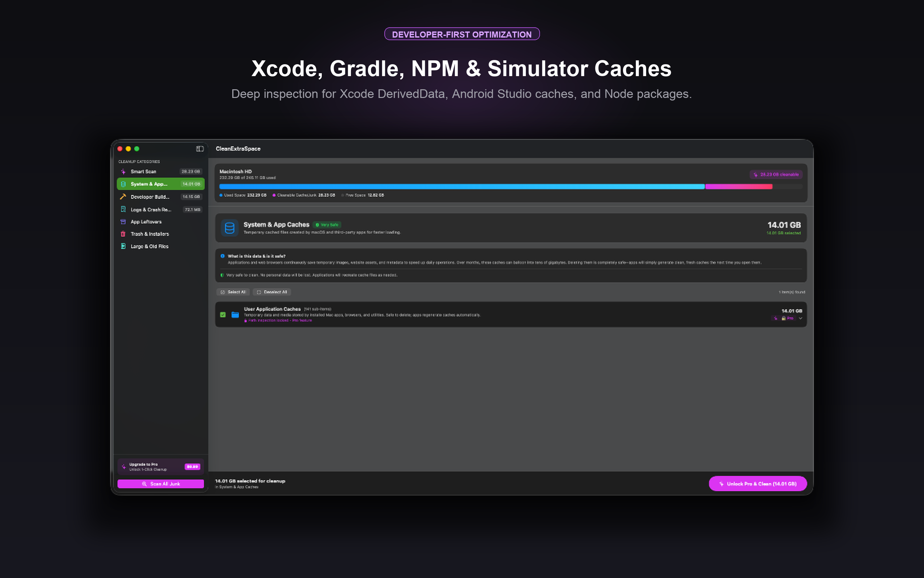Click the Trash & Installers bin icon
Viewport: 924px width, 578px height.
tap(123, 234)
